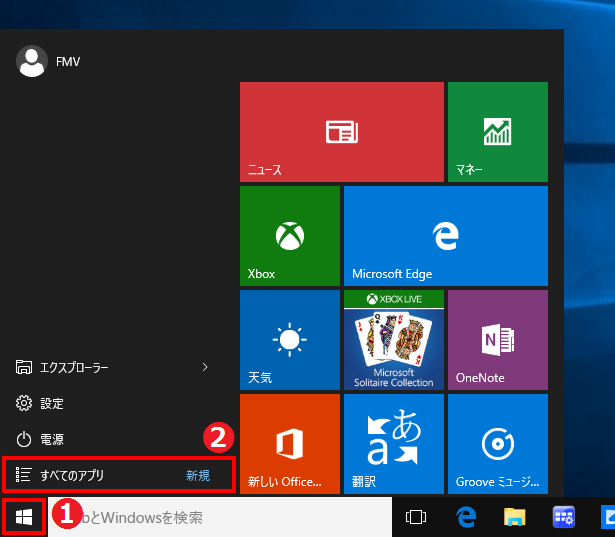Launch the Xbox tile
Viewport: 615px width, 537px height.
pyautogui.click(x=290, y=236)
